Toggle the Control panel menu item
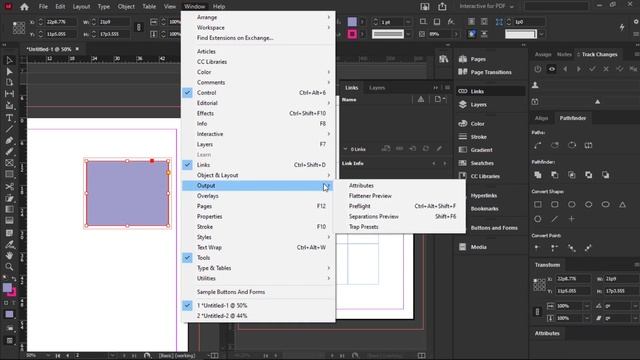The width and height of the screenshot is (640, 360). [x=258, y=93]
